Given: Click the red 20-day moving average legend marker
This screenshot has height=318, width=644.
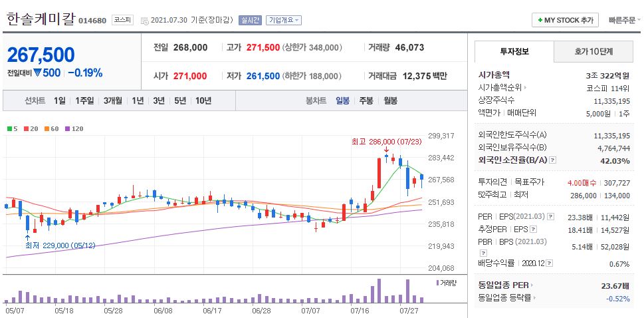Looking at the screenshot, I should coord(26,129).
